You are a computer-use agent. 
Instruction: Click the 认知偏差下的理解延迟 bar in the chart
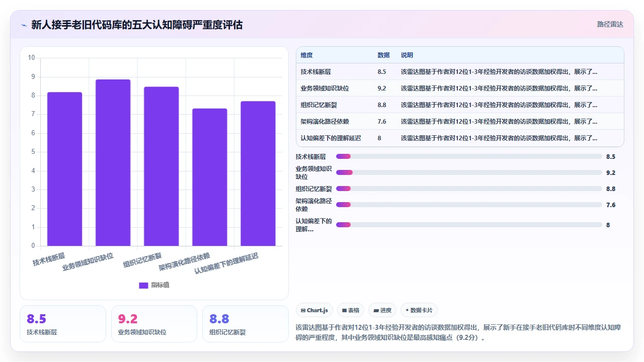pyautogui.click(x=258, y=173)
